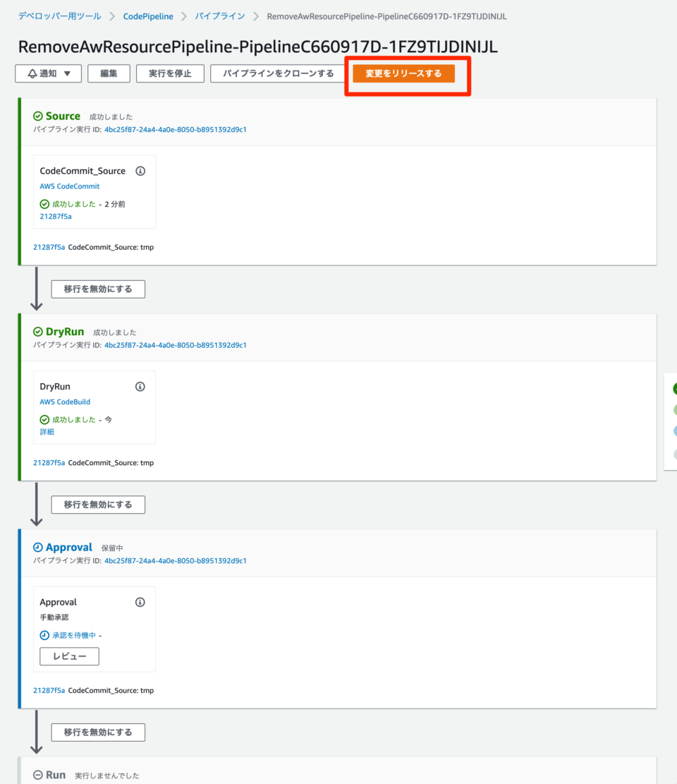Click the pipeline name page heading
Screen dimensions: 677x784
tap(258, 47)
